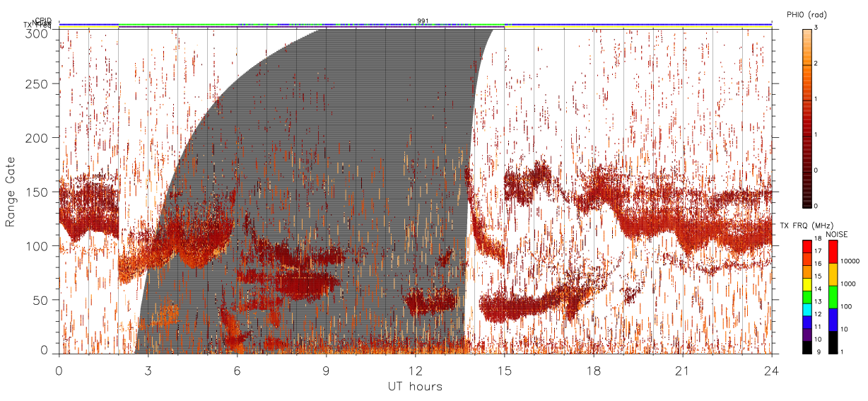Select the blue swatch in NOISE legend
This screenshot has width=868, height=401.
click(x=832, y=320)
